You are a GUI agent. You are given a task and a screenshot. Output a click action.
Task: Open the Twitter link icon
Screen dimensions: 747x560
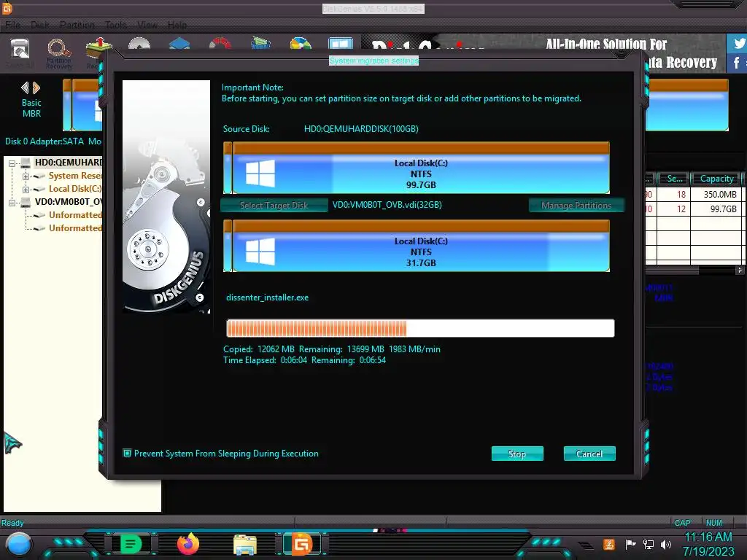737,43
